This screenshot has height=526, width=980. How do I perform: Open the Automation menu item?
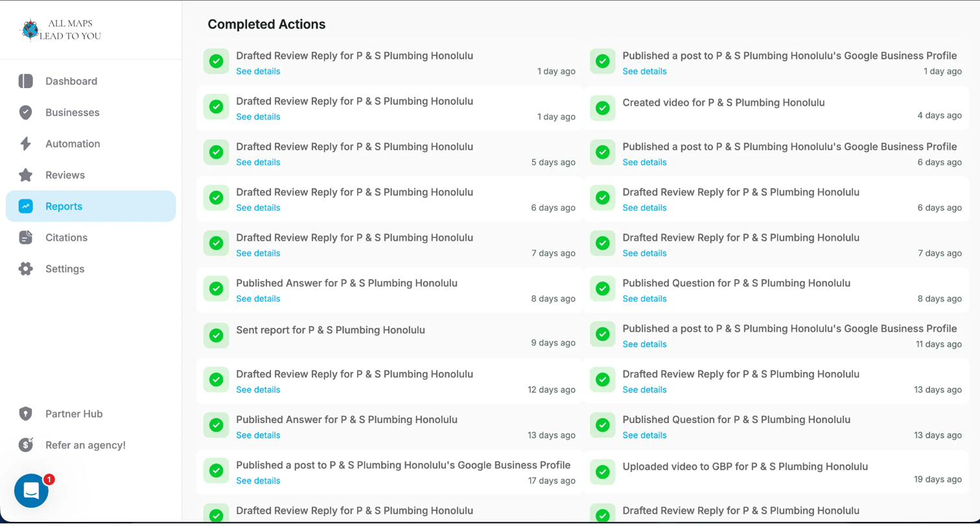coord(73,144)
